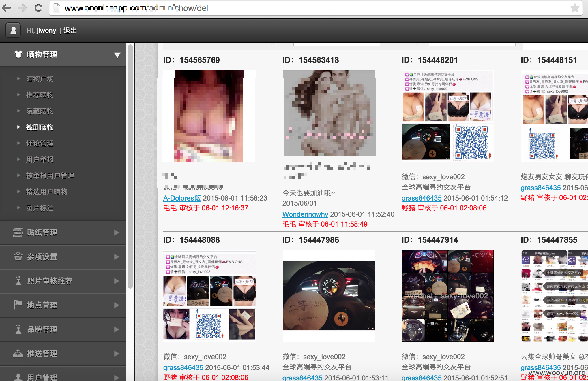This screenshot has width=588, height=381.
Task: Open the A-Dolores飯 user link
Action: click(x=182, y=198)
